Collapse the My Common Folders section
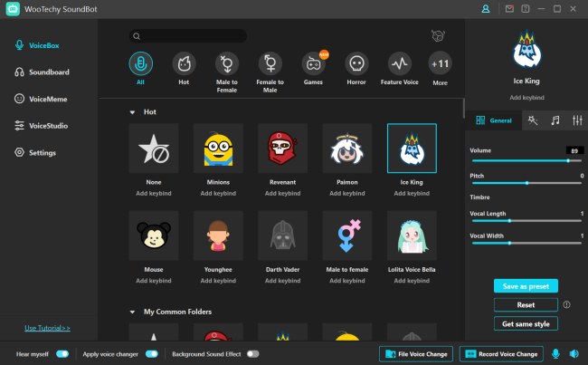The image size is (588, 365). click(x=132, y=312)
